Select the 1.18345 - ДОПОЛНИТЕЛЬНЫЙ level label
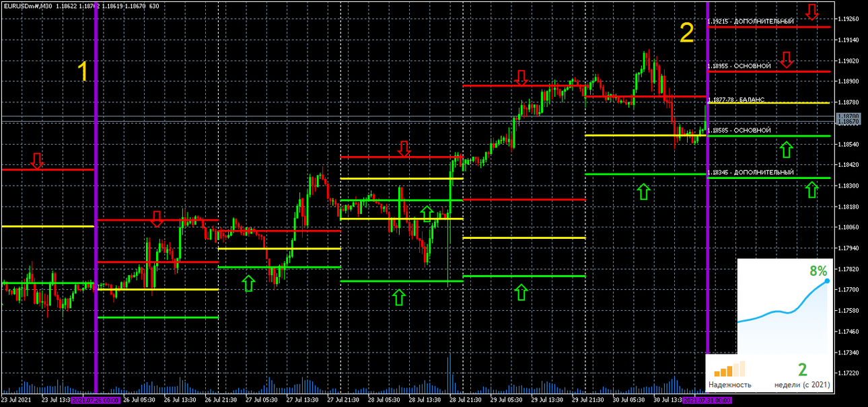The image size is (868, 407). pos(751,173)
